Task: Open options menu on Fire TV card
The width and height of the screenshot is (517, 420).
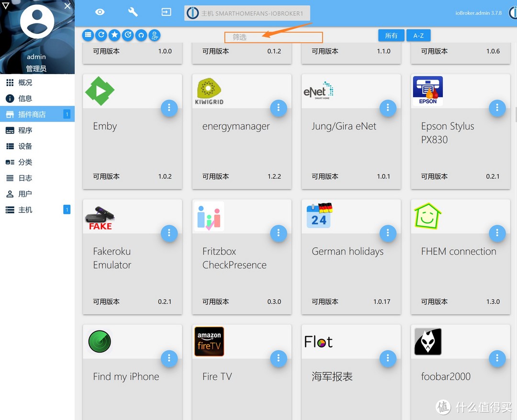Action: (x=279, y=358)
